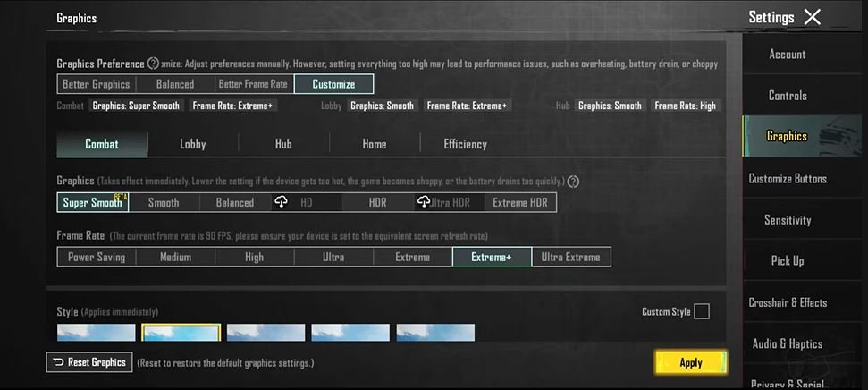The height and width of the screenshot is (390, 868).
Task: Pick Better Frame Rate preference
Action: [253, 84]
